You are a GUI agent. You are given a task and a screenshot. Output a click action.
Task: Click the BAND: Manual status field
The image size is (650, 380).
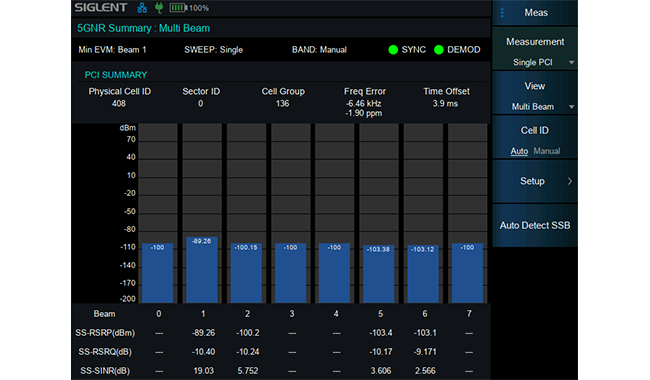(x=319, y=50)
